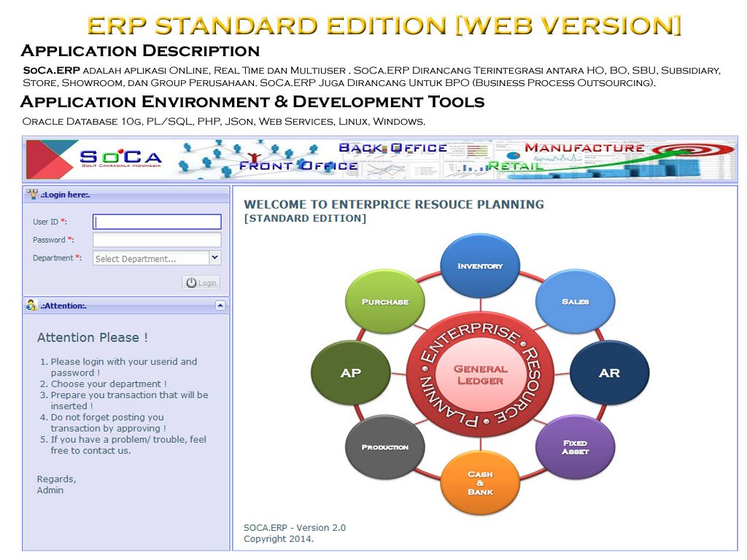Click 'Regards,' text in Attention panel
The height and width of the screenshot is (560, 747).
(x=56, y=479)
